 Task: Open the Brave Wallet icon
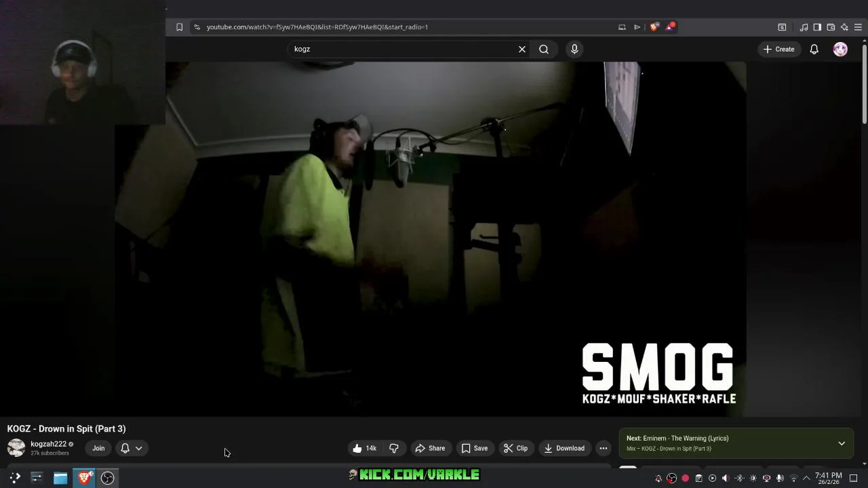tap(831, 27)
